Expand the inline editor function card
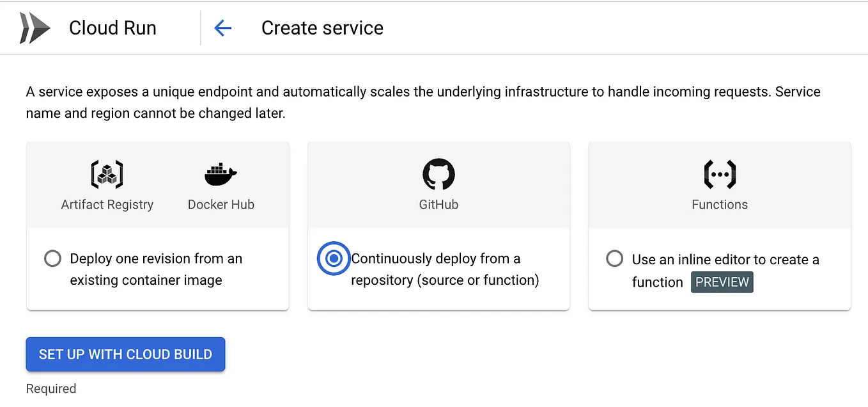This screenshot has height=407, width=868. coord(720,269)
